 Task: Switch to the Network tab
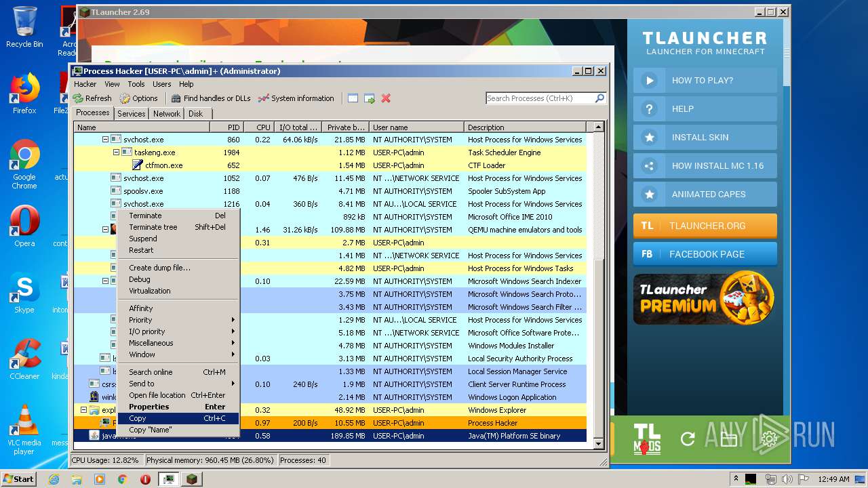tap(167, 114)
